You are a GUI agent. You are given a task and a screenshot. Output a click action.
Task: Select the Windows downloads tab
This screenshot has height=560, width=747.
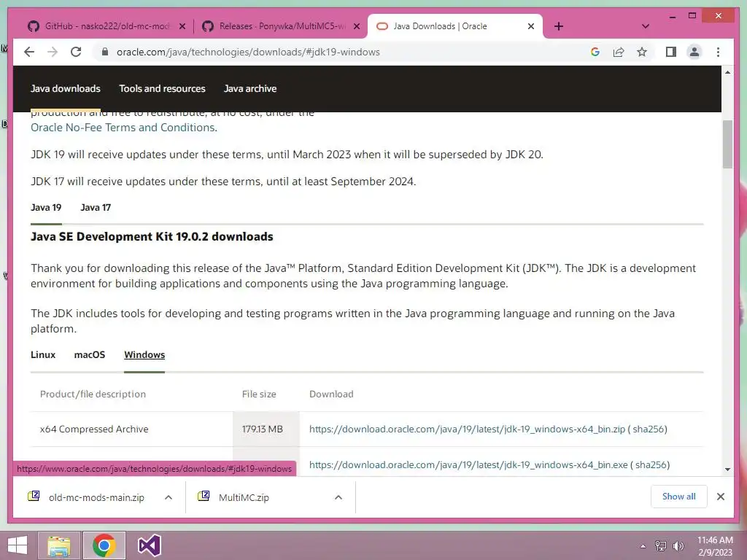(x=144, y=355)
